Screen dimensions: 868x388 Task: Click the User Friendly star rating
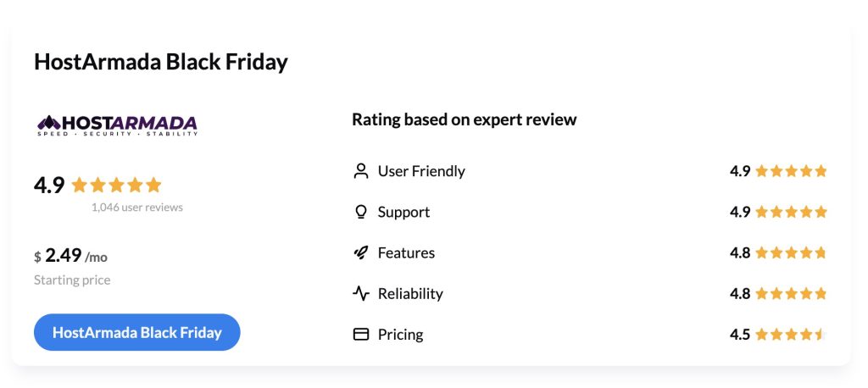pyautogui.click(x=790, y=171)
